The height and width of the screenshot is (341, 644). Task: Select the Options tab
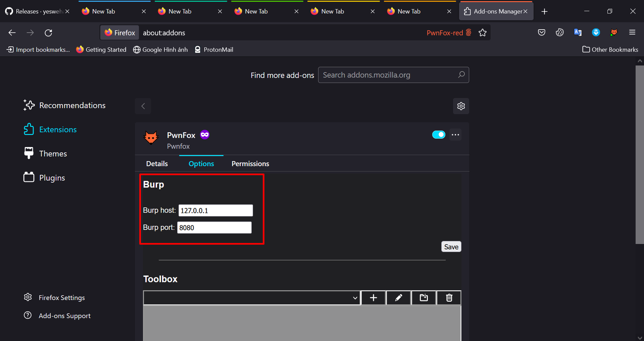201,164
